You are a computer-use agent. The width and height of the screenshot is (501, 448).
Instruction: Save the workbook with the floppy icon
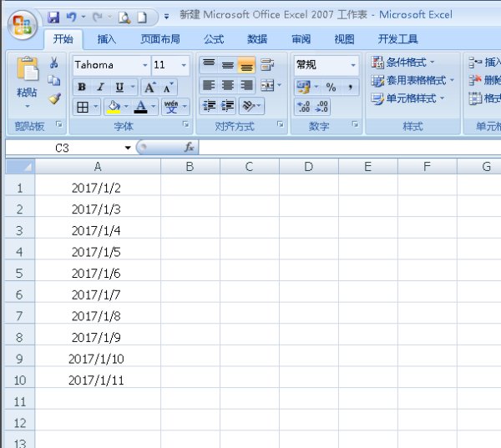(53, 17)
